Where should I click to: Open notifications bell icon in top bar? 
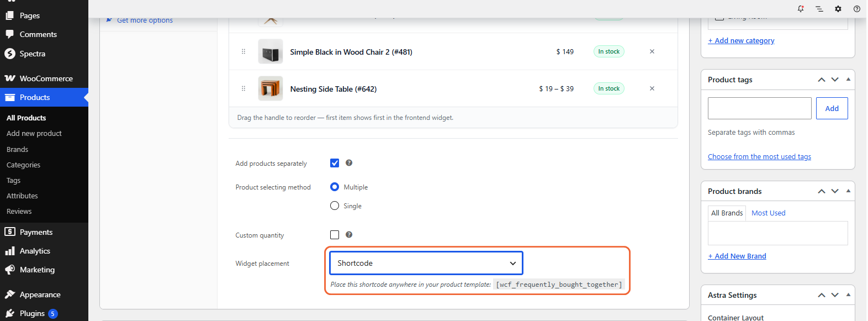point(801,9)
